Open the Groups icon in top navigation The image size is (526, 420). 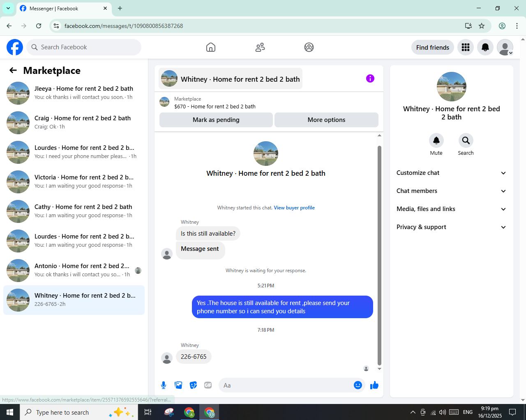pyautogui.click(x=309, y=47)
